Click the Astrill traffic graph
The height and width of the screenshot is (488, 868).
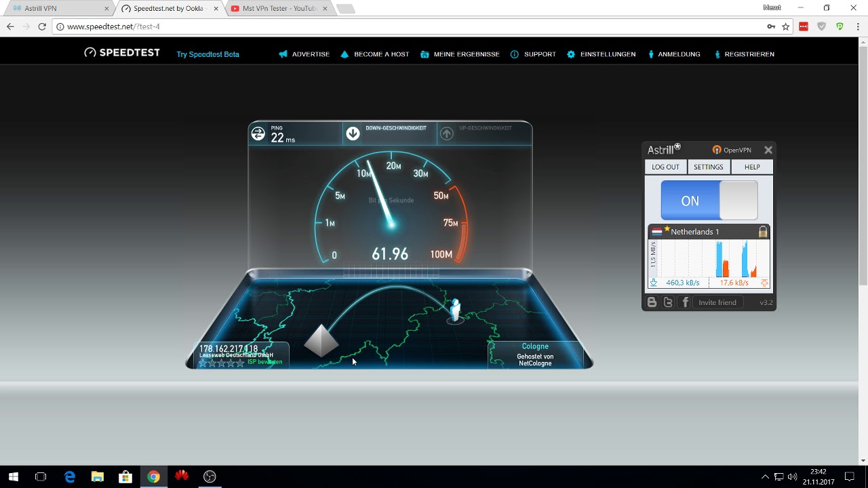tap(713, 259)
